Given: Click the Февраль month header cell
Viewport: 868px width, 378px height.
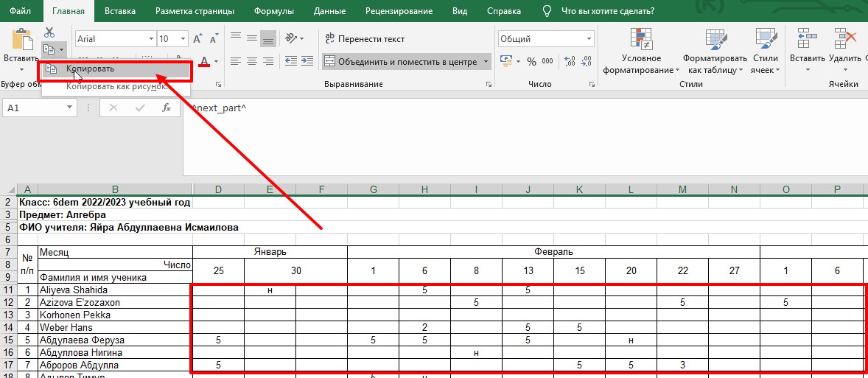Looking at the screenshot, I should click(x=553, y=252).
